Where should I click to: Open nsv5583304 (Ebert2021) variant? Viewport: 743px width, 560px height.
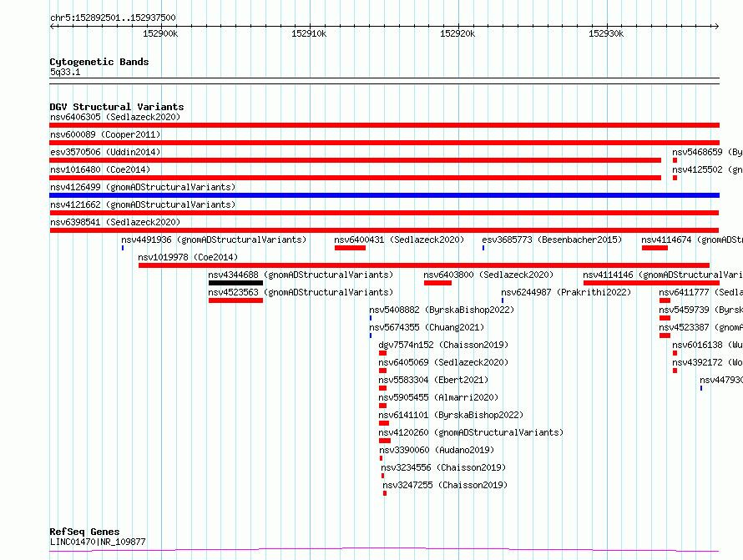tap(433, 380)
